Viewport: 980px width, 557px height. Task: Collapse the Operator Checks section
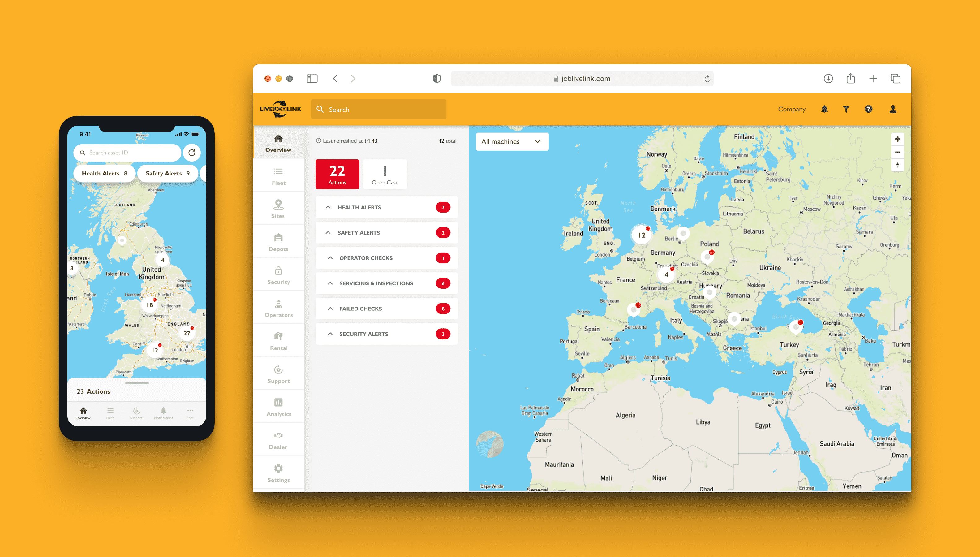pos(330,258)
